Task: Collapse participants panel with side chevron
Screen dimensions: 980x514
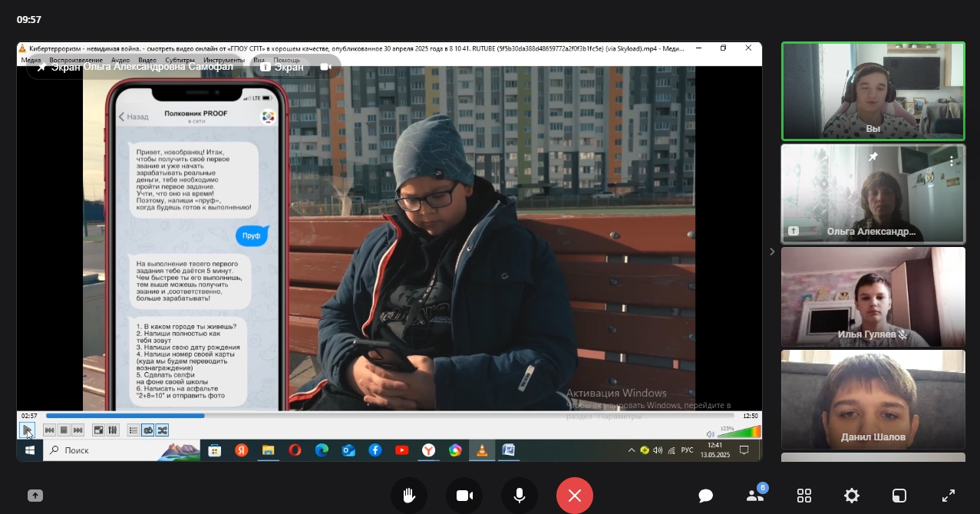Action: pyautogui.click(x=772, y=252)
